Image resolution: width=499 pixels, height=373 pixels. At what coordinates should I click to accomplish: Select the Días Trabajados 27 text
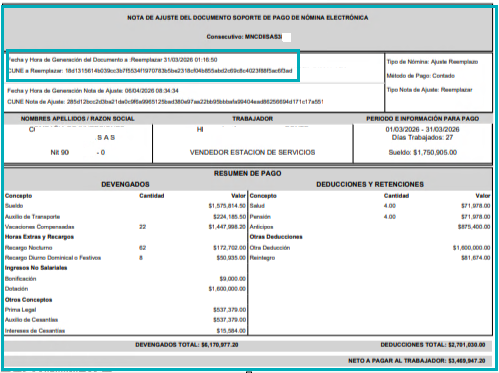point(422,138)
